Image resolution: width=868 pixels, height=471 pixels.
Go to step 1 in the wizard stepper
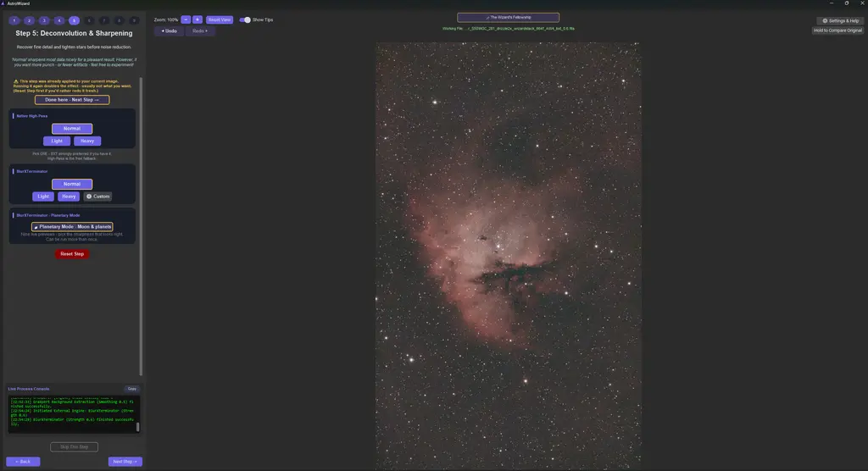coord(14,20)
